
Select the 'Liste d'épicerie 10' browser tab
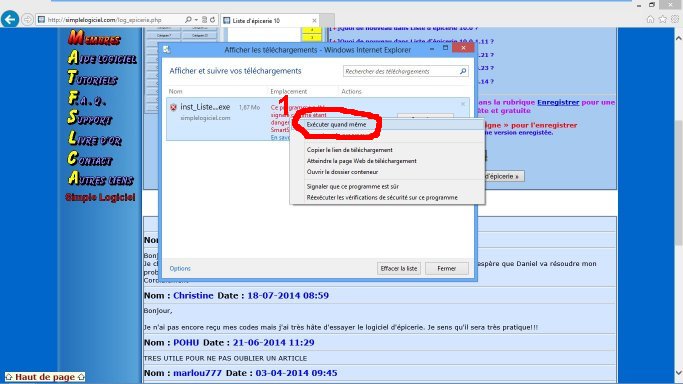[269, 20]
